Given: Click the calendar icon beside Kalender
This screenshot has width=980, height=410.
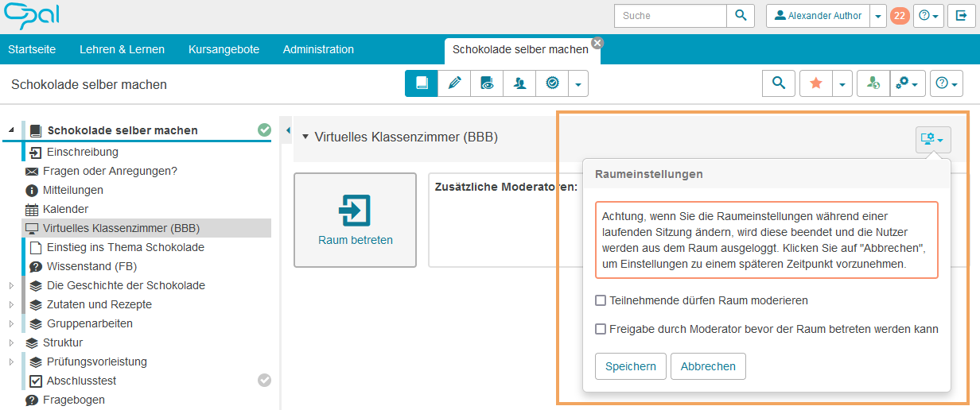Looking at the screenshot, I should tap(32, 209).
